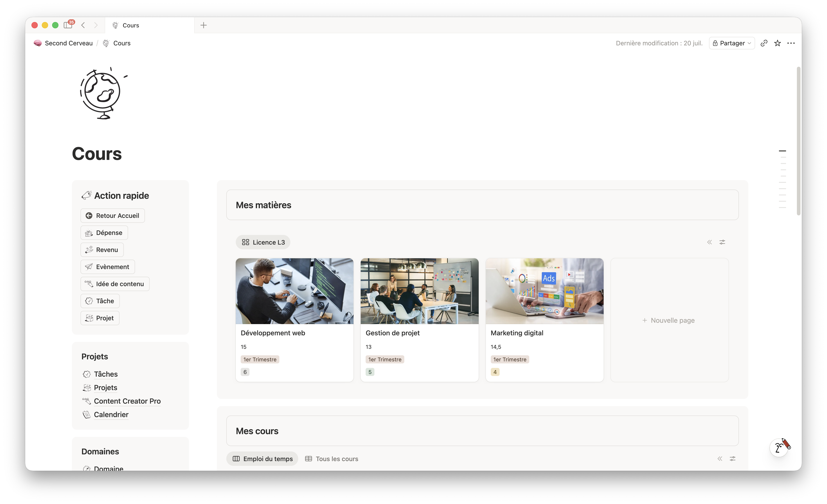
Task: Select the Emploi du temps tab
Action: pos(262,459)
